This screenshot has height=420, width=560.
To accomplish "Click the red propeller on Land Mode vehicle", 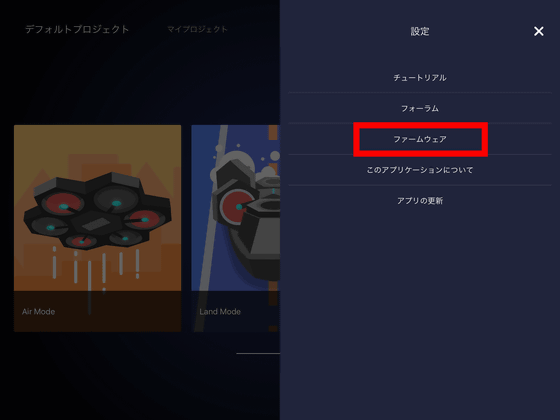I will (x=236, y=207).
